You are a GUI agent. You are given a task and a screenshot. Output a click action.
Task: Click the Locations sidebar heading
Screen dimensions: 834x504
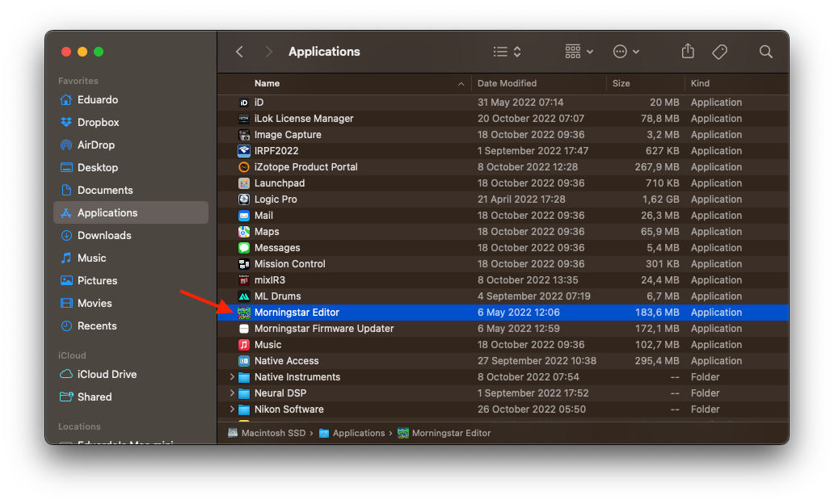[79, 426]
